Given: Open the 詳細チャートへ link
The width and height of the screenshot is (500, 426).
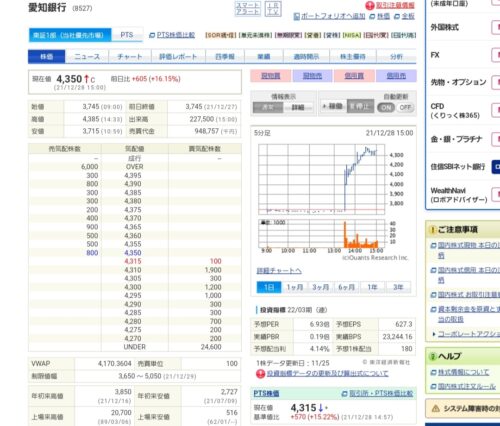Looking at the screenshot, I should 279,271.
